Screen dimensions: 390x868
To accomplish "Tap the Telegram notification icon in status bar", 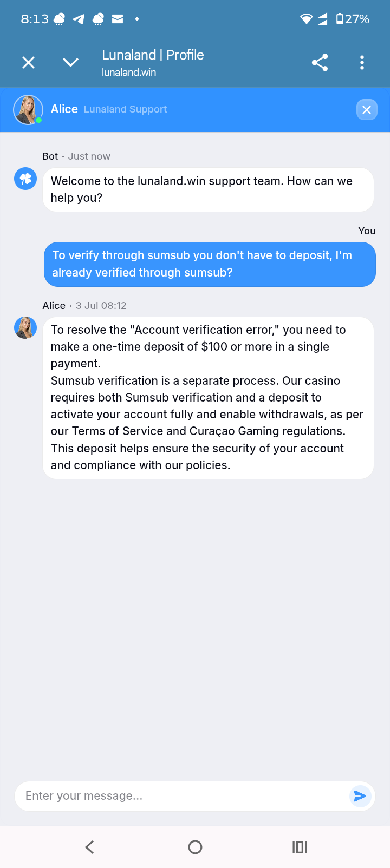I will click(x=79, y=19).
